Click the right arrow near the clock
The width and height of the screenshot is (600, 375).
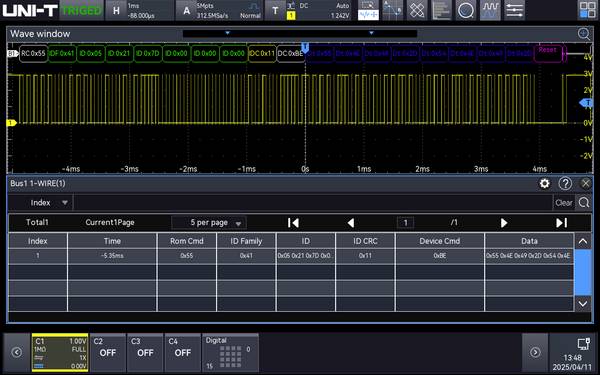click(535, 352)
